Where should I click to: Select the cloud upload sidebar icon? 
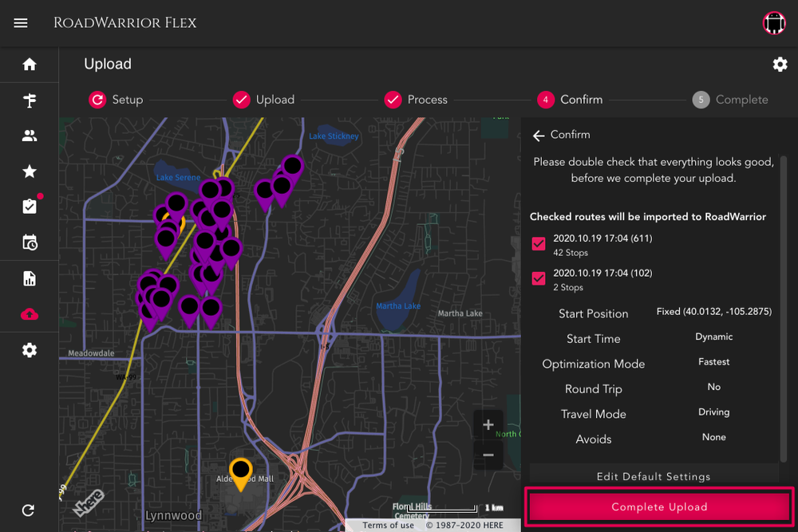(x=30, y=314)
